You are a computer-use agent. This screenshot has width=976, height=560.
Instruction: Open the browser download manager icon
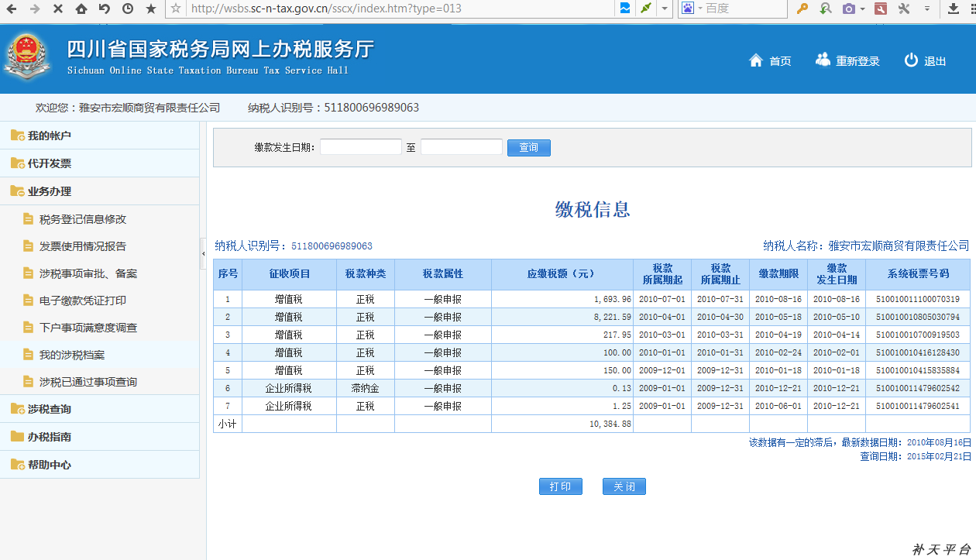tap(954, 9)
